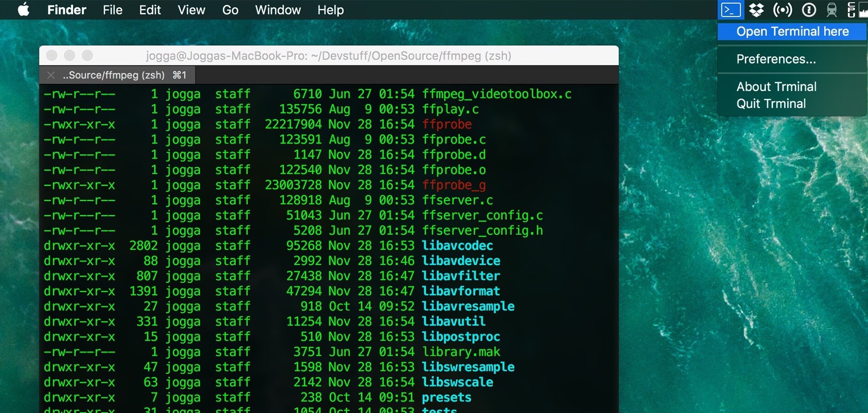The image size is (868, 413).
Task: Click the "libavcodec" directory name
Action: [x=458, y=246]
